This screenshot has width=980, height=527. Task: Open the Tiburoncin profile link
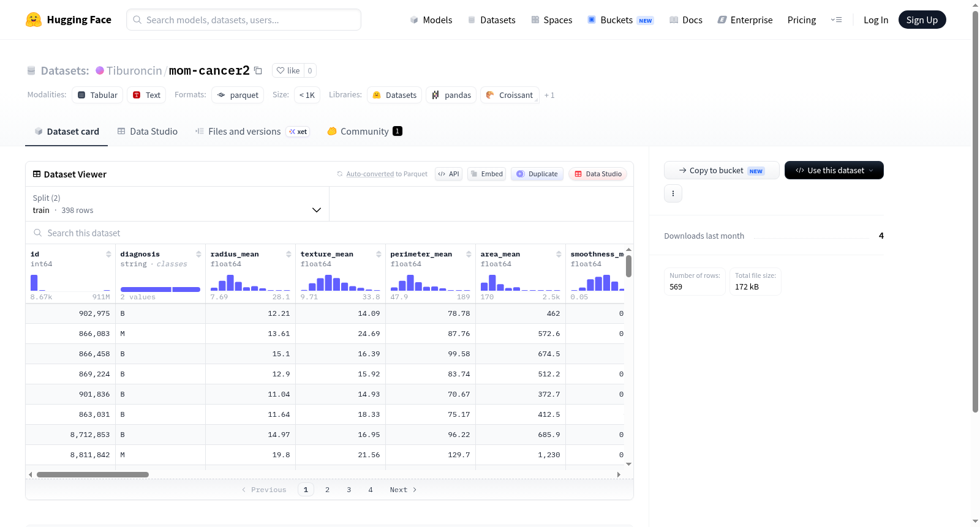coord(134,70)
